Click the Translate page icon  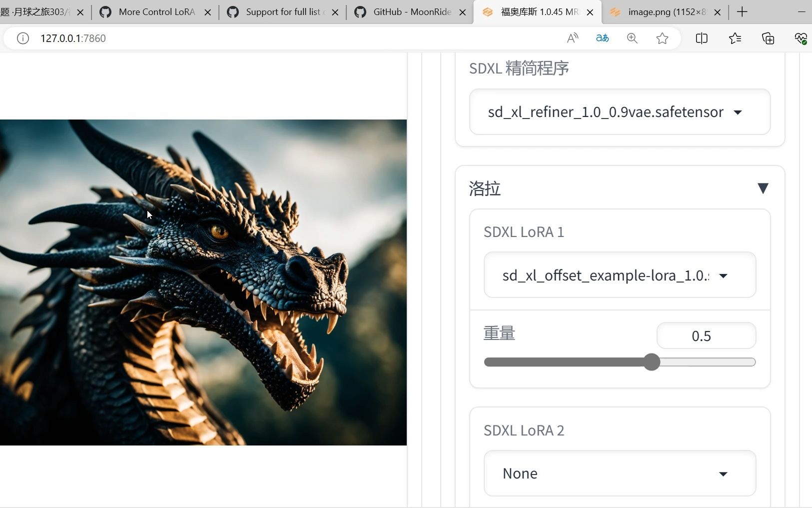[x=602, y=38]
